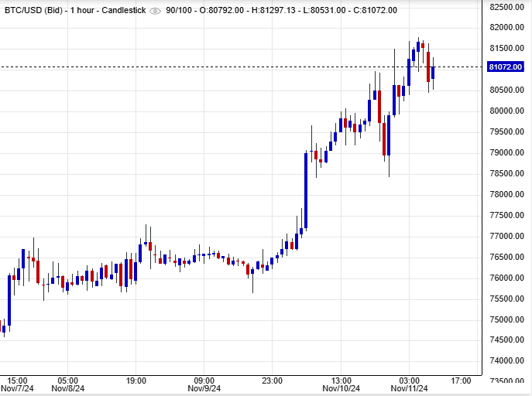Click the tall blue breakout candle near 78000
Image resolution: width=532 pixels, height=396 pixels.
pyautogui.click(x=306, y=189)
